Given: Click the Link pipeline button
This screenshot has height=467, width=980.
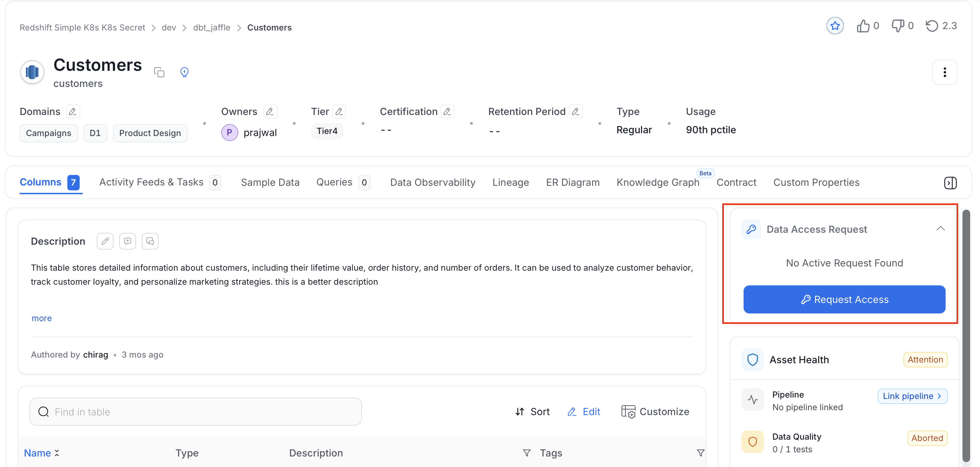Looking at the screenshot, I should (x=912, y=396).
